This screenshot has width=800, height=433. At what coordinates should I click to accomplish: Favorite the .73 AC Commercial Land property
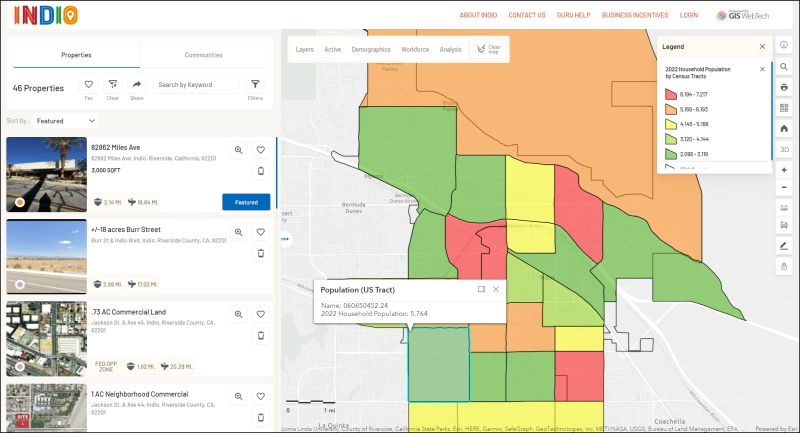pyautogui.click(x=261, y=314)
